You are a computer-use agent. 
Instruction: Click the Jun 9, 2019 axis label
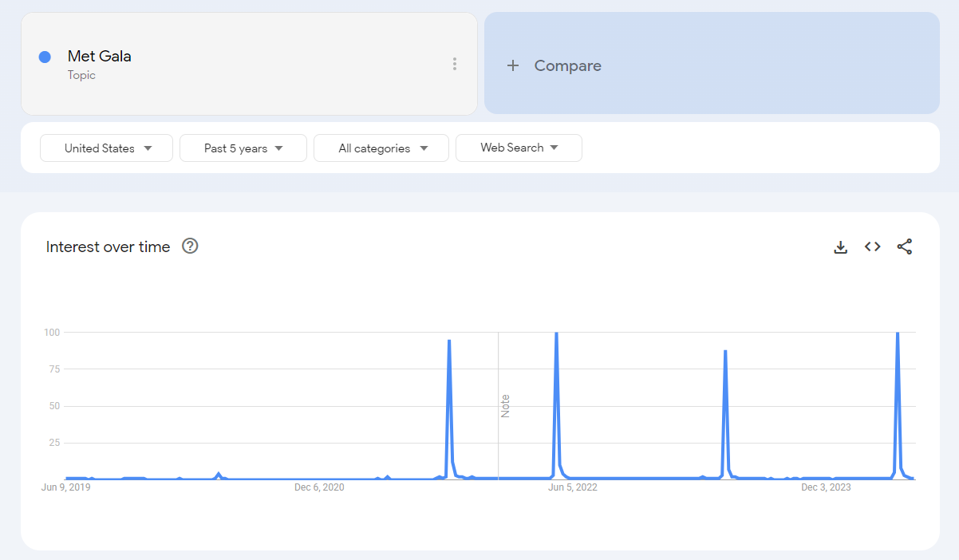point(66,487)
